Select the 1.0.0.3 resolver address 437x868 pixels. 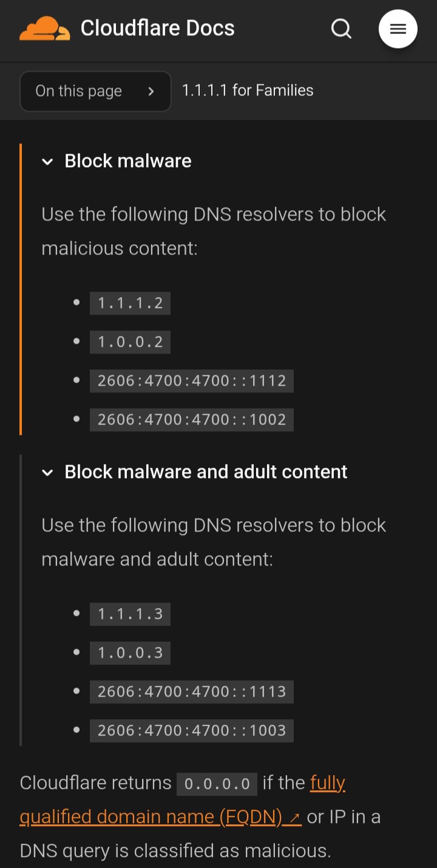(x=130, y=653)
